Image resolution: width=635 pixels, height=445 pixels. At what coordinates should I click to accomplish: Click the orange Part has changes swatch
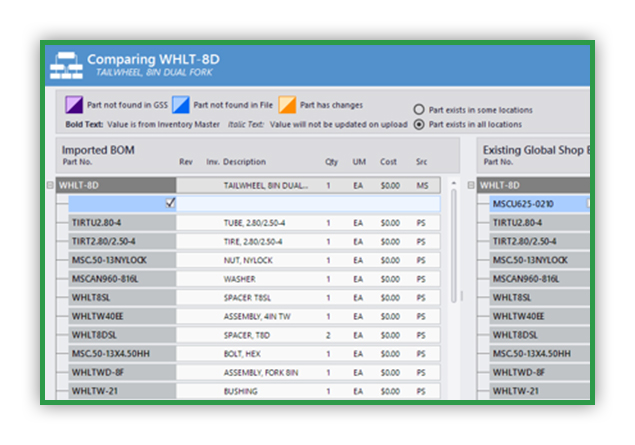pos(287,105)
